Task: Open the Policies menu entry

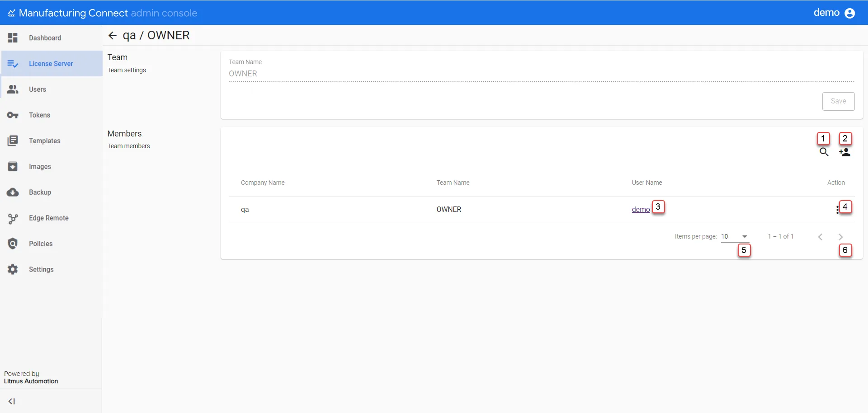Action: [x=52, y=244]
